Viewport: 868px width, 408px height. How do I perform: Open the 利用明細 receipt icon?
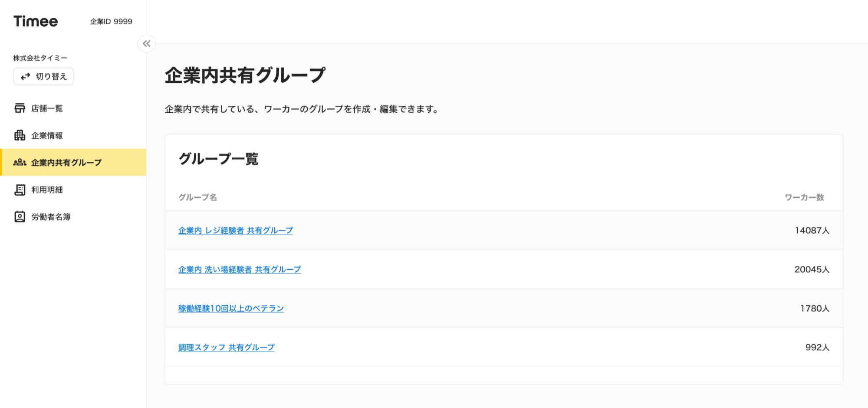point(20,189)
